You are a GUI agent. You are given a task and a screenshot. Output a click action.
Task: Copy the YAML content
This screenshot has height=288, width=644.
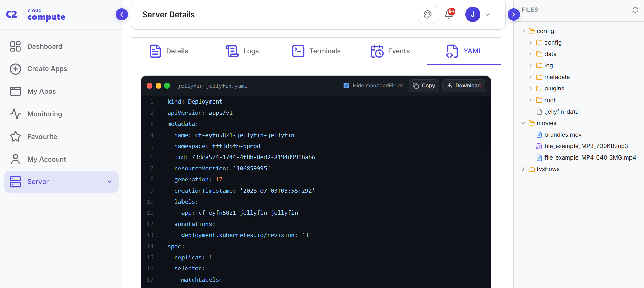(x=424, y=86)
